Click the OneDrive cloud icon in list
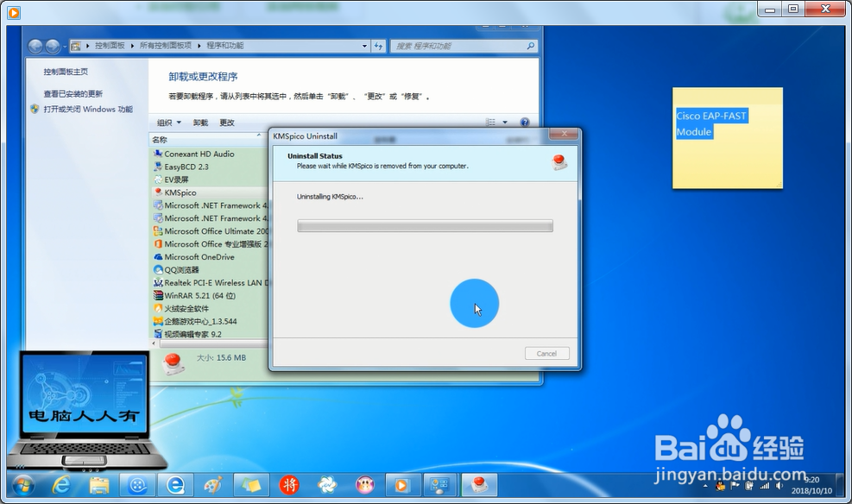Image resolution: width=852 pixels, height=504 pixels. 158,257
